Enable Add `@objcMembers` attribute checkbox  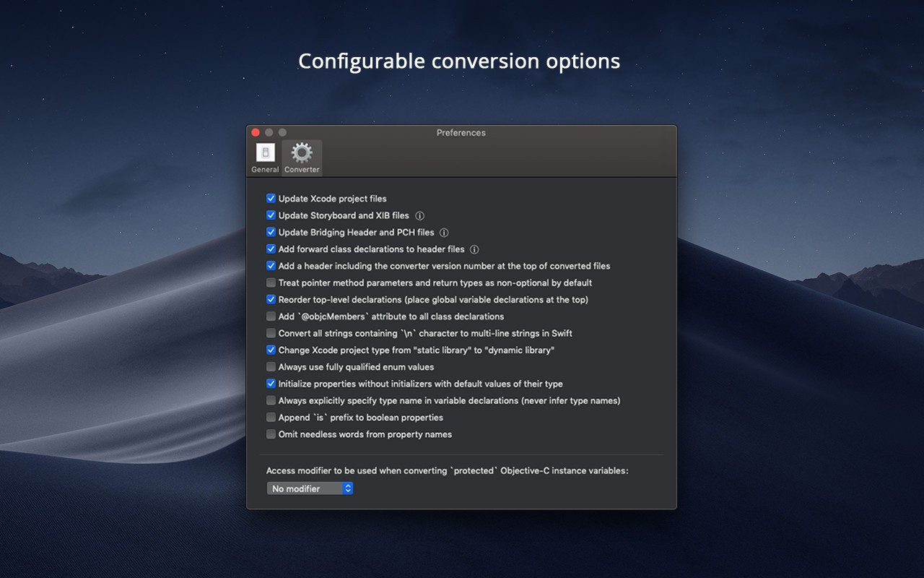(x=271, y=316)
